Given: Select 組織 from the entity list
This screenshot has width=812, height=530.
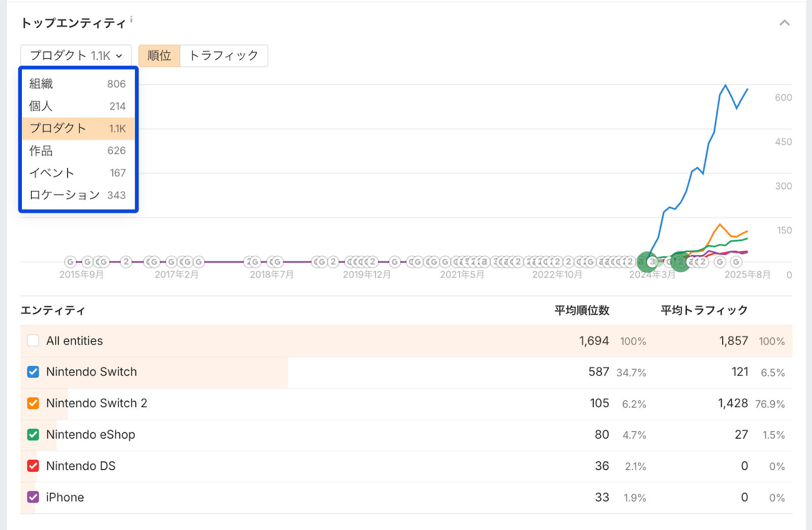Looking at the screenshot, I should click(x=78, y=84).
